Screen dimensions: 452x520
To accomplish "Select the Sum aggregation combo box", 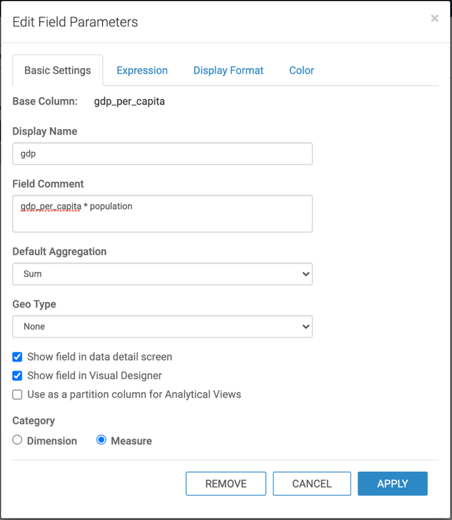I will 162,274.
